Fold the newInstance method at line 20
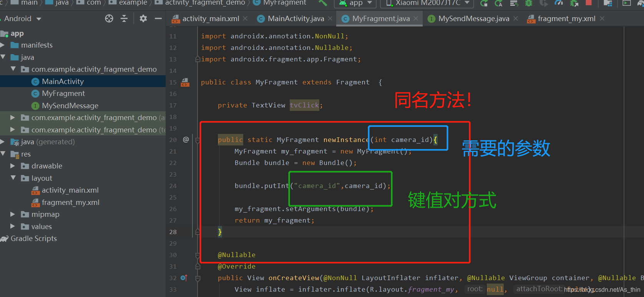Viewport: 644px width, 297px height. coord(198,140)
